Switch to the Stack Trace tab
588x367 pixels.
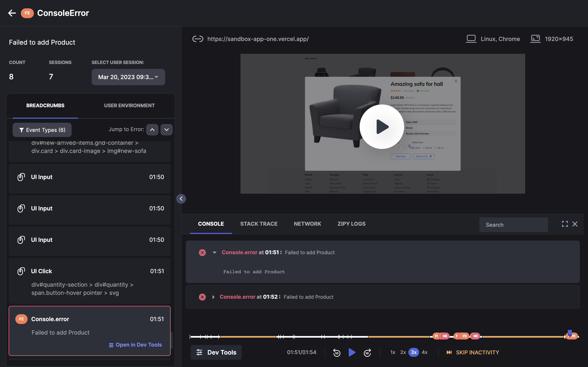click(x=259, y=224)
